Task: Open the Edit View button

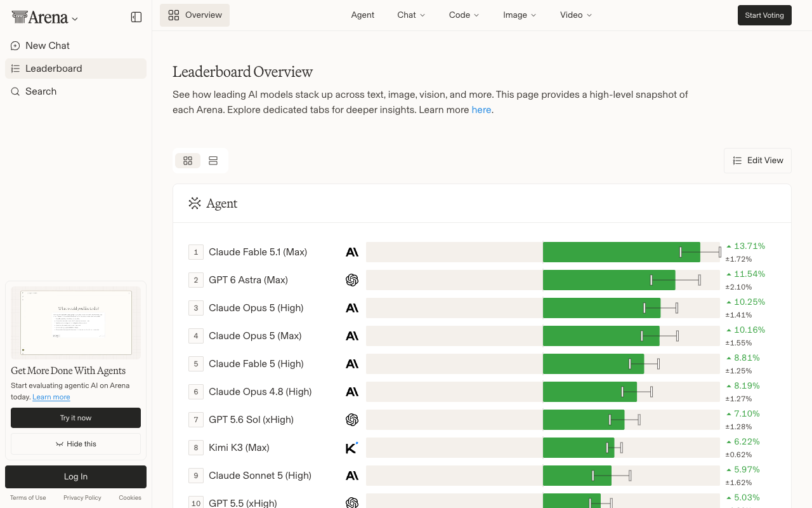Action: [757, 161]
